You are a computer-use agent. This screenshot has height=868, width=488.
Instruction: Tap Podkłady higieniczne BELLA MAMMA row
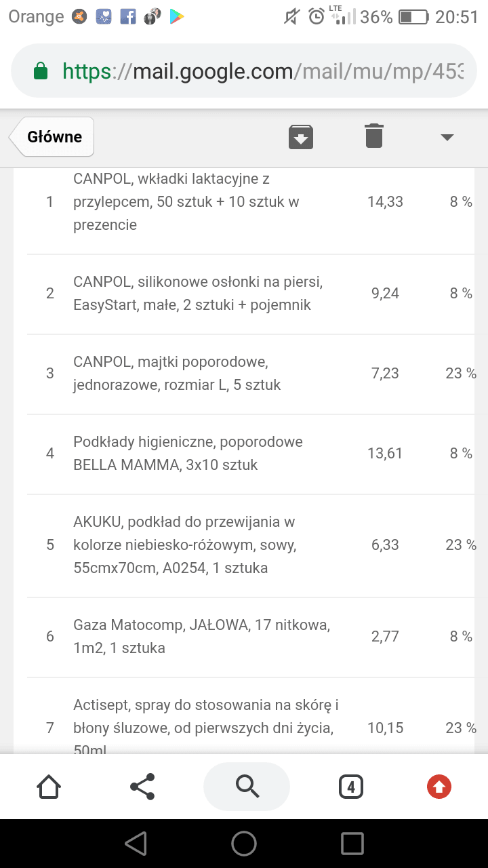pyautogui.click(x=188, y=453)
